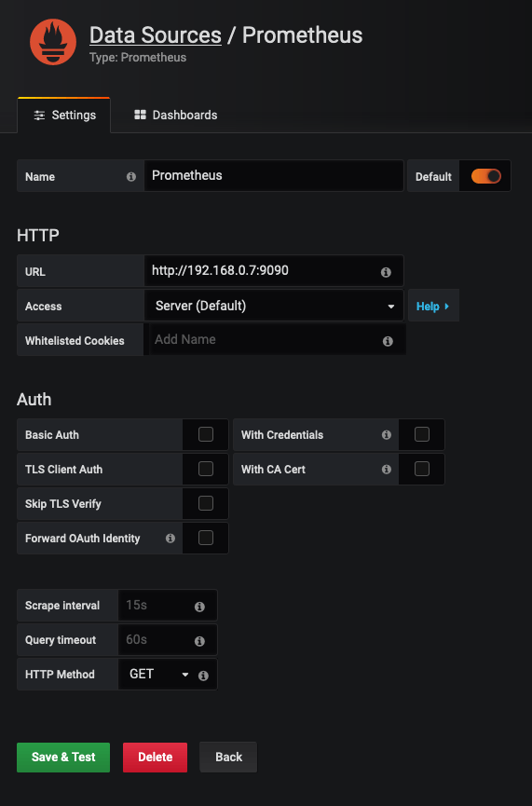Click the Name input field containing Prometheus
This screenshot has width=532, height=806.
pos(273,176)
